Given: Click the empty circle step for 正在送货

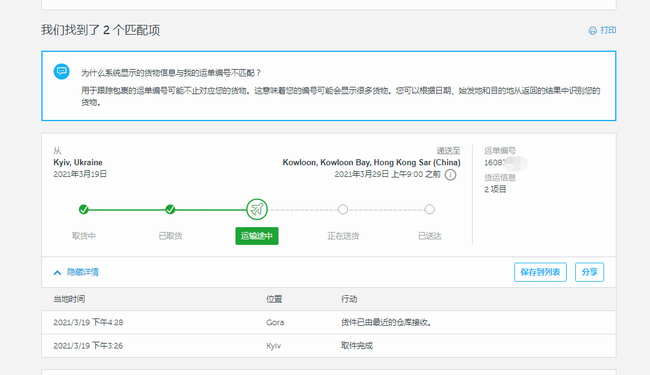Looking at the screenshot, I should pyautogui.click(x=343, y=209).
